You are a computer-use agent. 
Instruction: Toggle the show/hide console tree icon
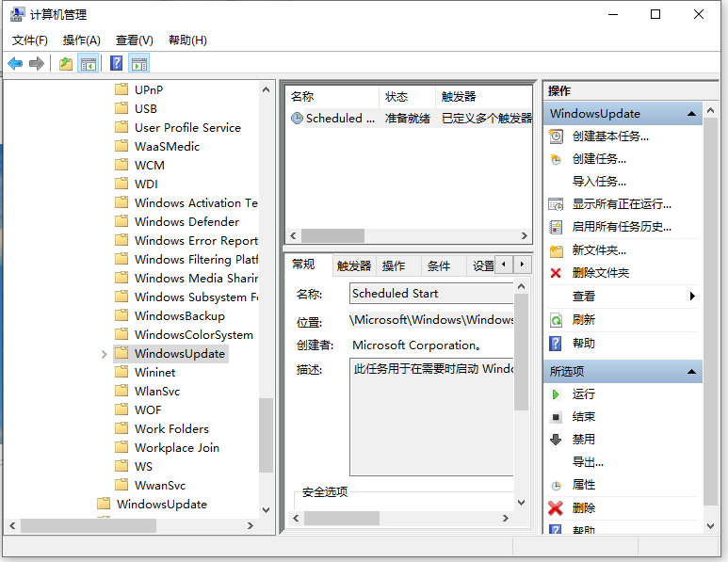click(x=89, y=64)
